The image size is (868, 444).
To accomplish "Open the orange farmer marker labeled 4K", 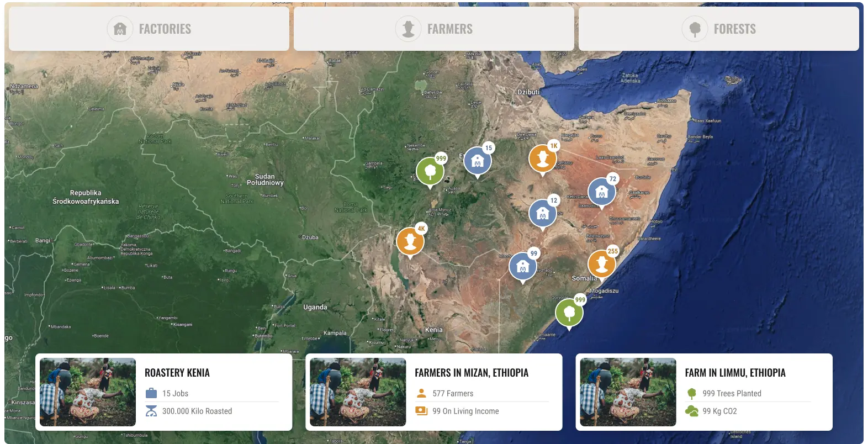I will [410, 241].
